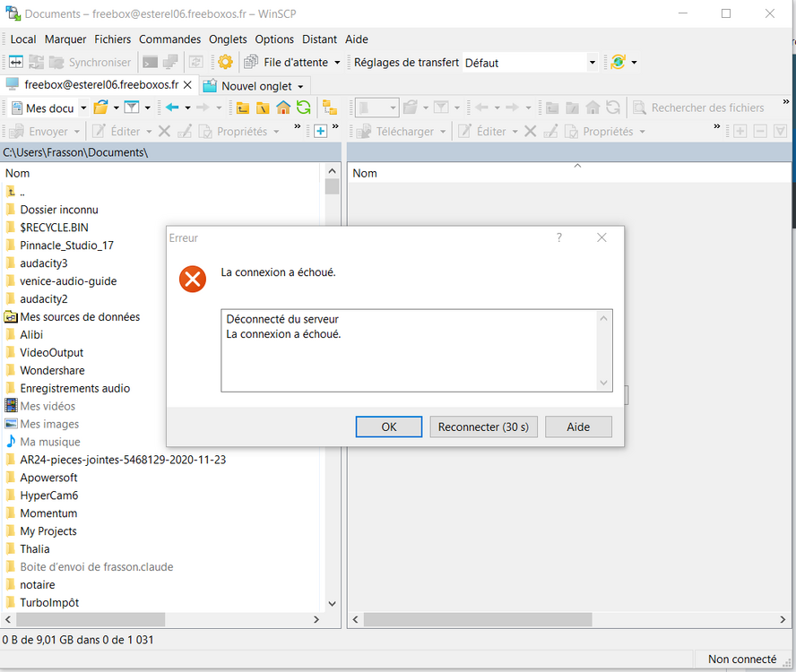Toggle the local directory tree view
796x672 pixels.
pos(329,108)
